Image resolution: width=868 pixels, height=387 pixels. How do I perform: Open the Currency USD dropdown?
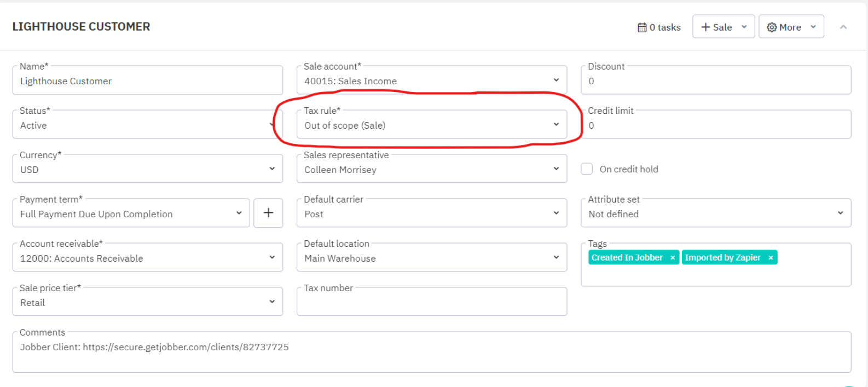pyautogui.click(x=147, y=170)
